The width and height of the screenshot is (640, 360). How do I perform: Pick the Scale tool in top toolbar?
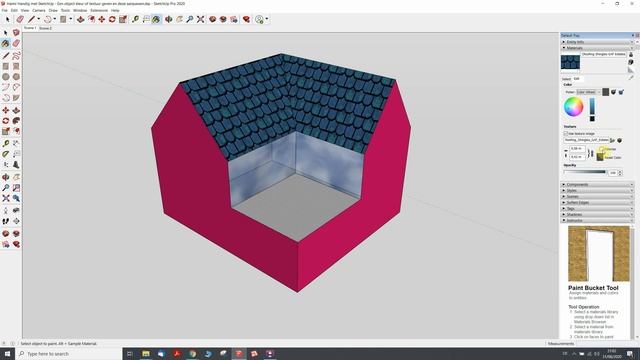pyautogui.click(x=123, y=19)
